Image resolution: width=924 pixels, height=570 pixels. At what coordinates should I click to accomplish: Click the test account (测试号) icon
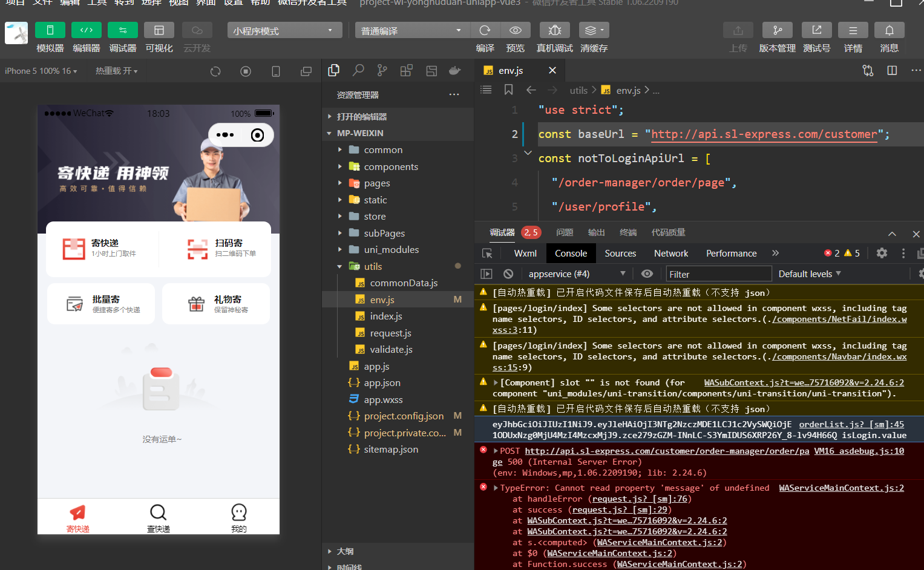tap(817, 30)
